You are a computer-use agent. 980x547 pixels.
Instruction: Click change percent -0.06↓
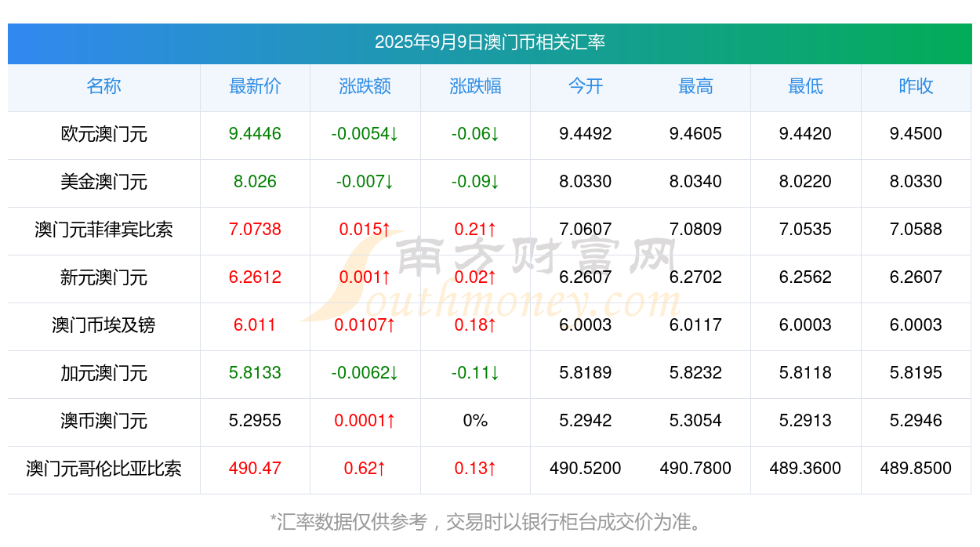pyautogui.click(x=475, y=134)
